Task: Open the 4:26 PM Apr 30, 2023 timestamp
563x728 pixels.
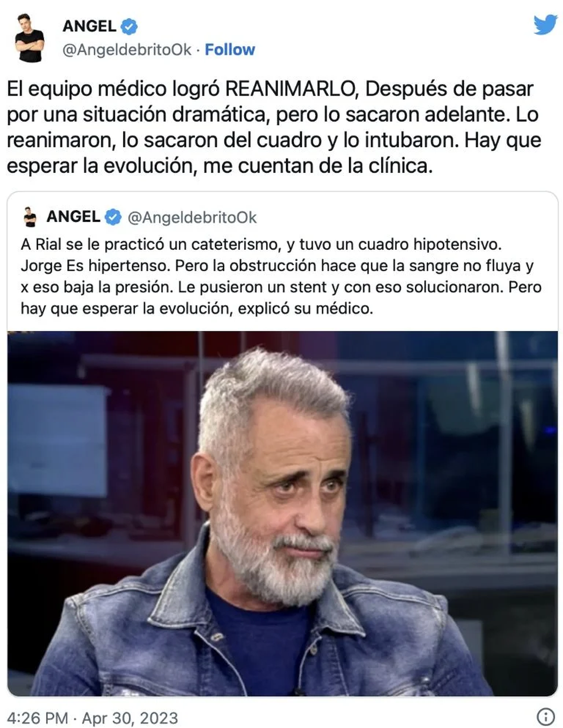Action: pyautogui.click(x=92, y=718)
